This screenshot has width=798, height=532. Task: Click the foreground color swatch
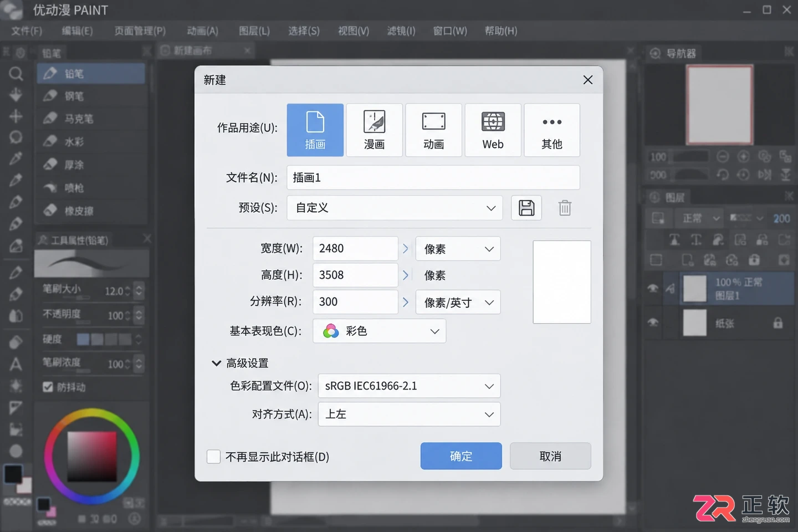[x=13, y=474]
